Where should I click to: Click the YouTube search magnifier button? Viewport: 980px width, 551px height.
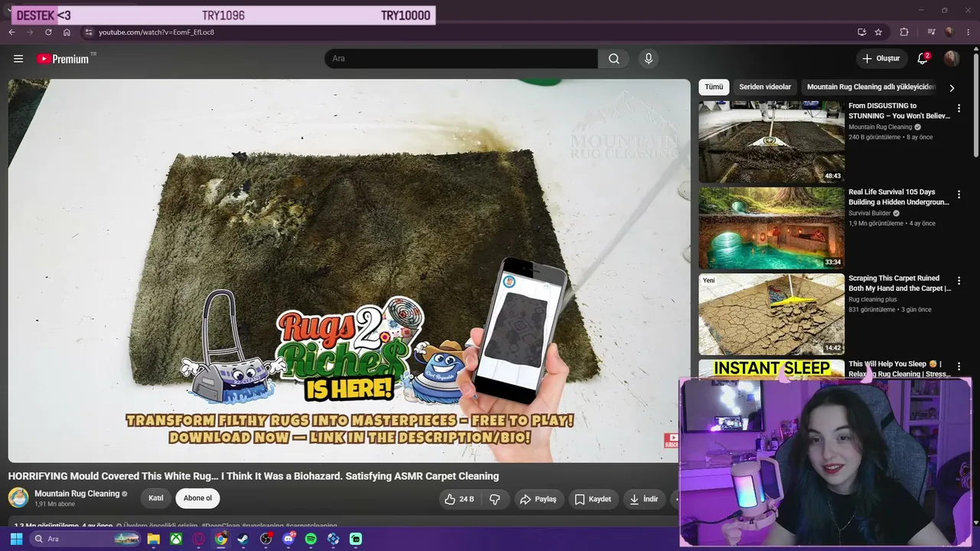tap(614, 59)
